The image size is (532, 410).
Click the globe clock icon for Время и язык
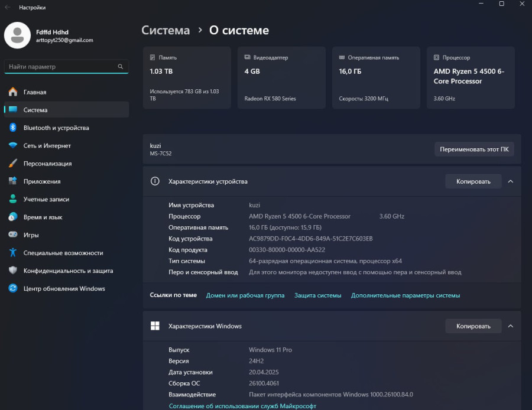coord(13,217)
